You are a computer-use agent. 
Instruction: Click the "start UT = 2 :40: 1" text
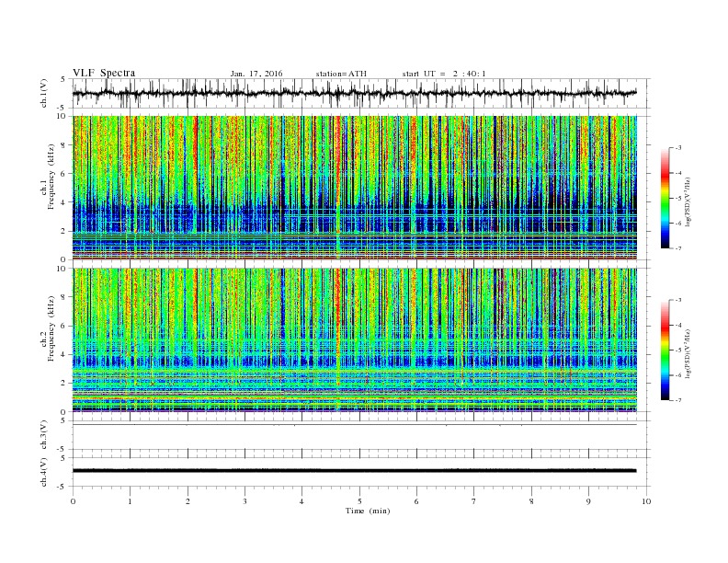point(444,74)
